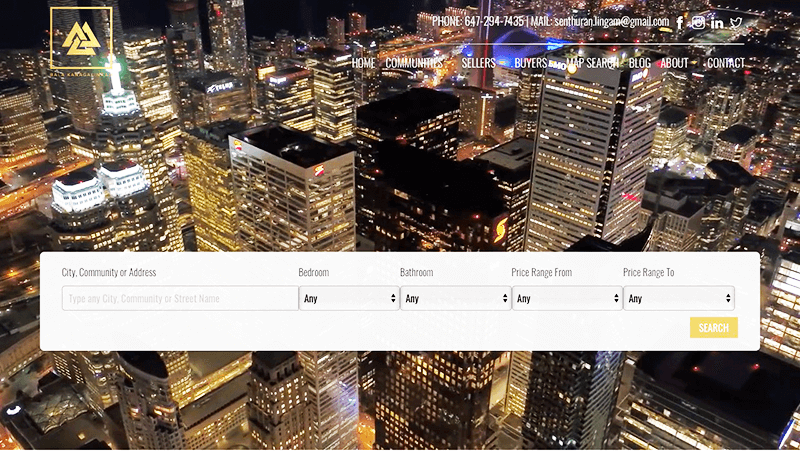Viewport: 800px width, 460px height.
Task: Go to the Home menu item
Action: (x=363, y=63)
